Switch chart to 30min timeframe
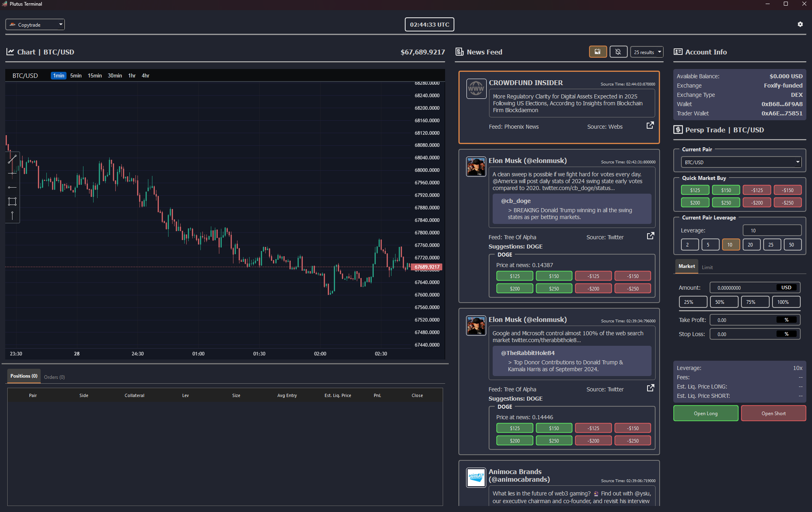Viewport: 812px width, 512px height. 115,75
